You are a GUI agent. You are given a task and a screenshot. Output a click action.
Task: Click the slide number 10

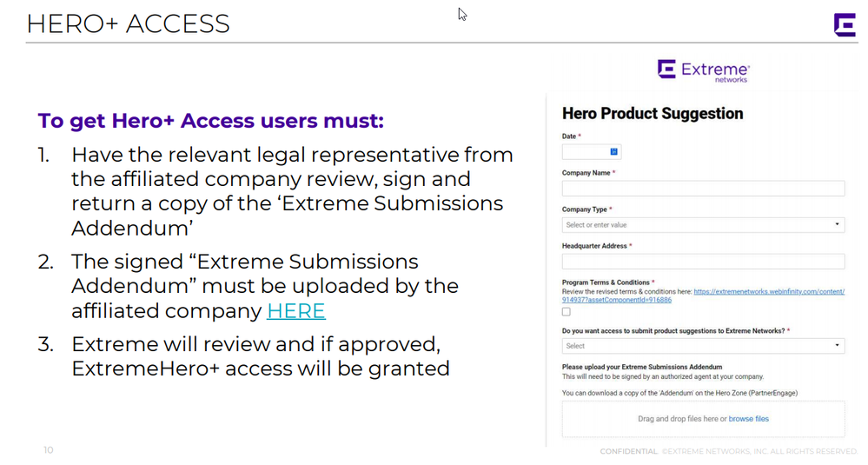(49, 450)
